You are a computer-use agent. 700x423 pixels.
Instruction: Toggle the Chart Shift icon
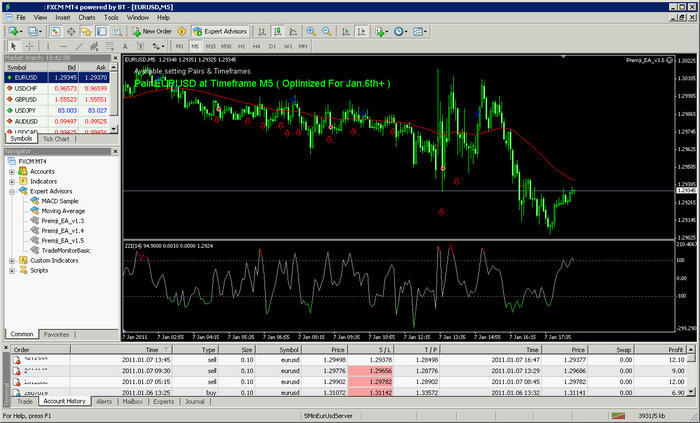coord(361,31)
